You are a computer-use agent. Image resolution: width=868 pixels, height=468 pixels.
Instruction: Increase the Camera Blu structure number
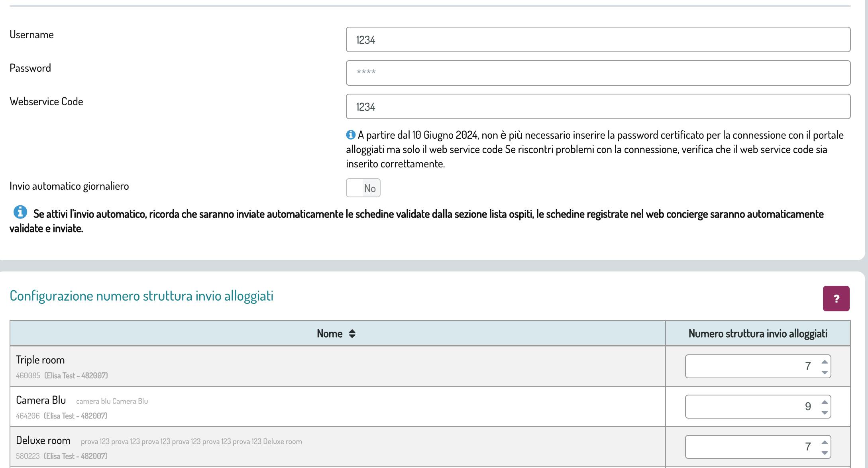(x=825, y=402)
